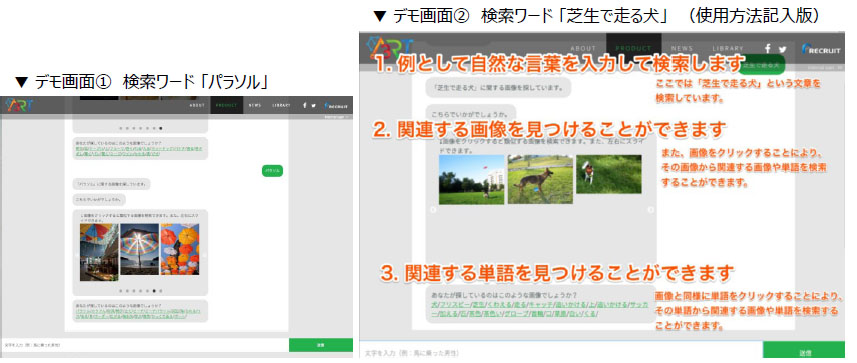
Task: Select the rainbow beach parasol thumbnail
Action: pos(139,249)
